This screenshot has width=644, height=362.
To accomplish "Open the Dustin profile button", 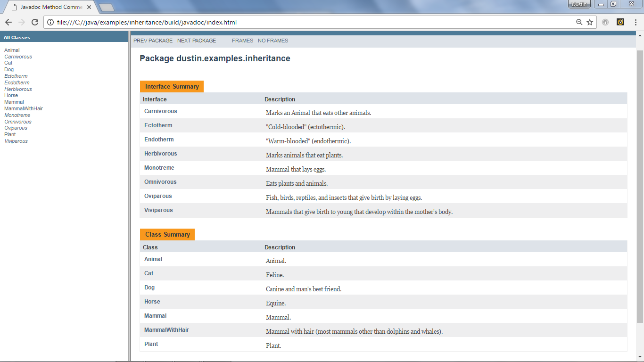I will 578,4.
